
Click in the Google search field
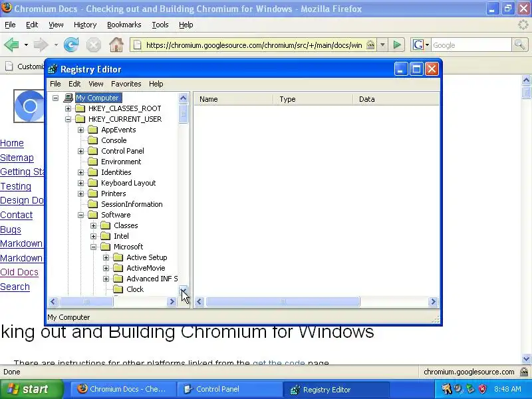click(x=471, y=45)
